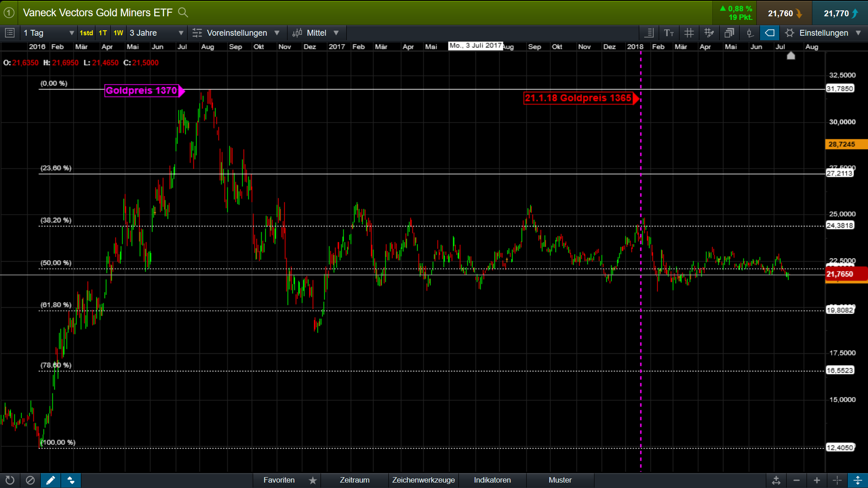Click the values eyedropper icon

(x=709, y=33)
